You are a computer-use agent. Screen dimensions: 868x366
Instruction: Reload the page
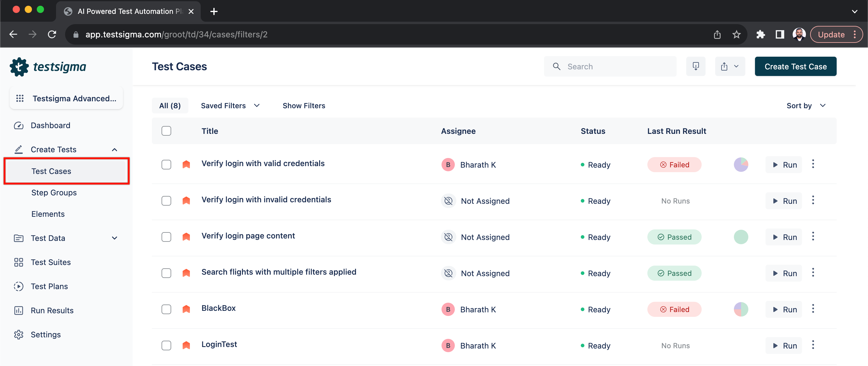(x=52, y=34)
